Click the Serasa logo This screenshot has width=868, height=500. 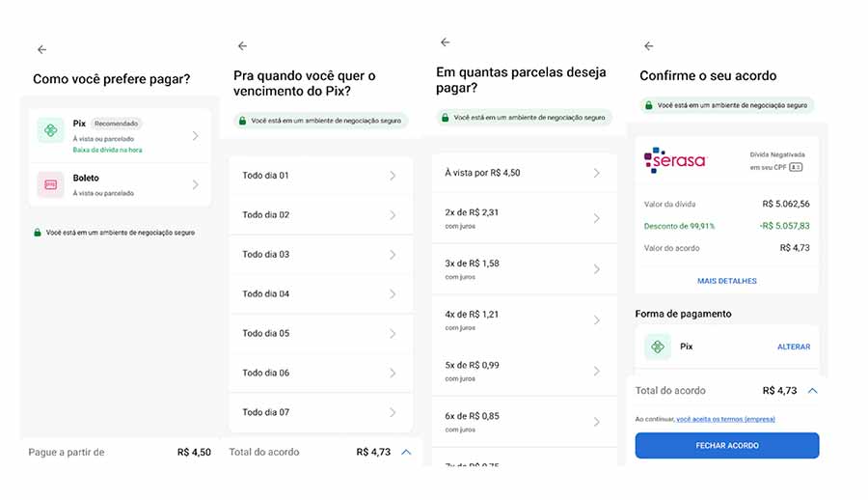(677, 159)
